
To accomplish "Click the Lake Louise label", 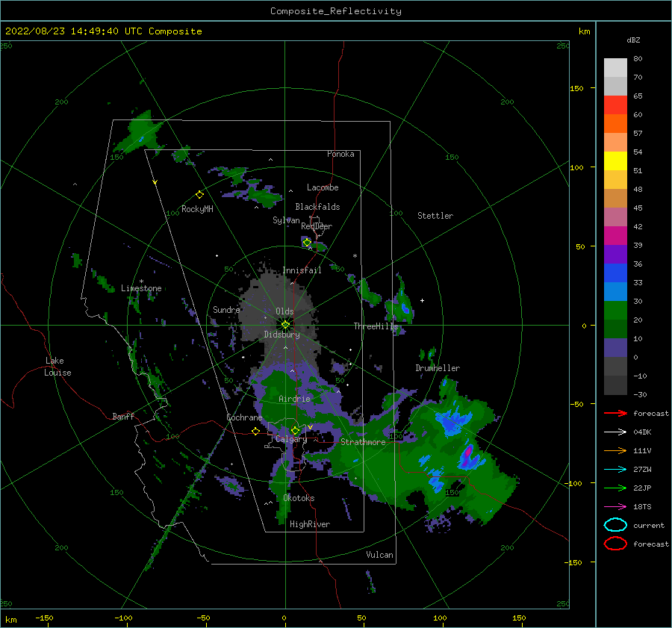I will [57, 367].
